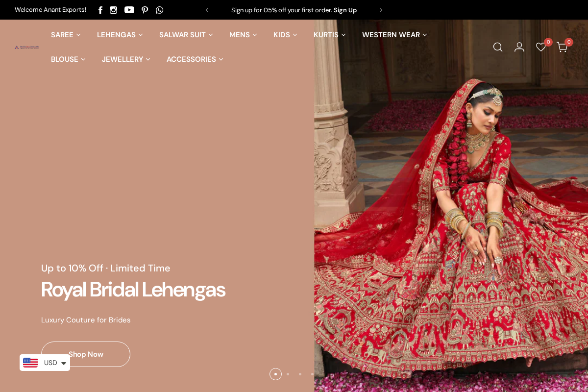The height and width of the screenshot is (392, 588).
Task: Expand the SALWAR SUIT menu
Action: point(186,35)
